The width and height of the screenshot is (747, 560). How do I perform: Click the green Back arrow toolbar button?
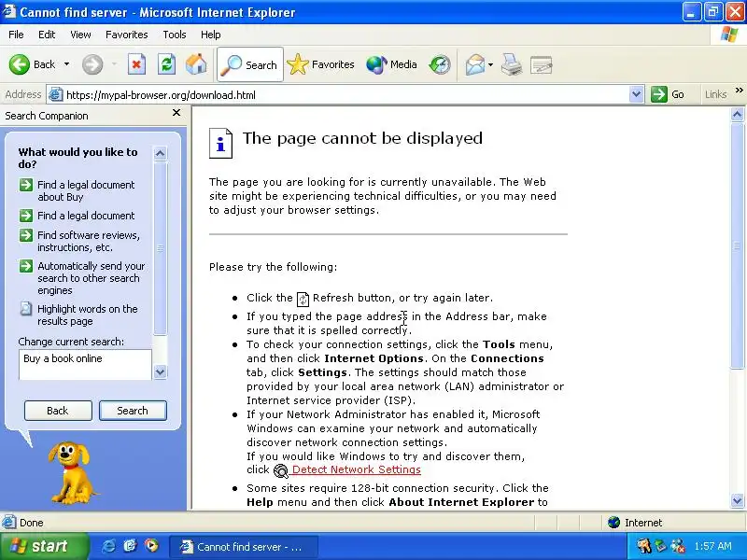(x=19, y=64)
